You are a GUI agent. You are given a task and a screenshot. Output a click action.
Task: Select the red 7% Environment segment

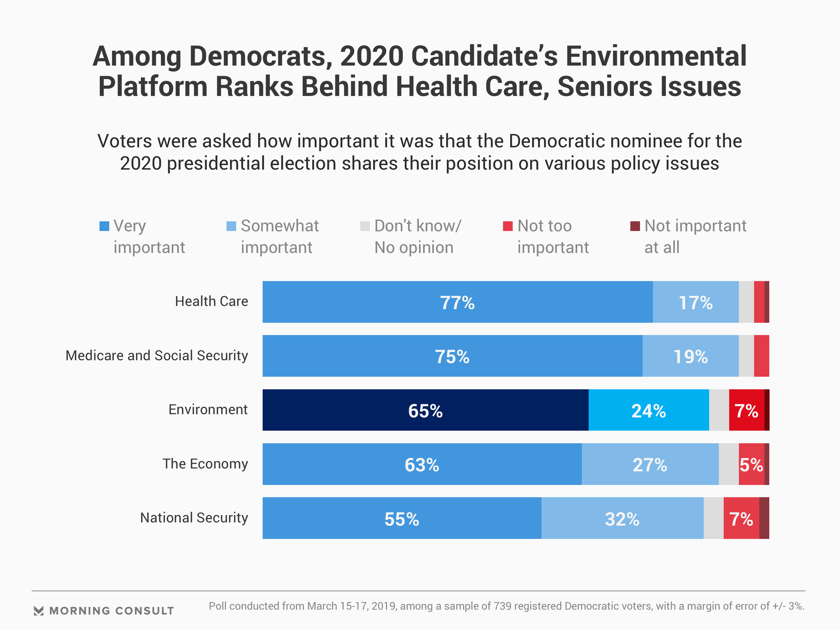click(746, 410)
